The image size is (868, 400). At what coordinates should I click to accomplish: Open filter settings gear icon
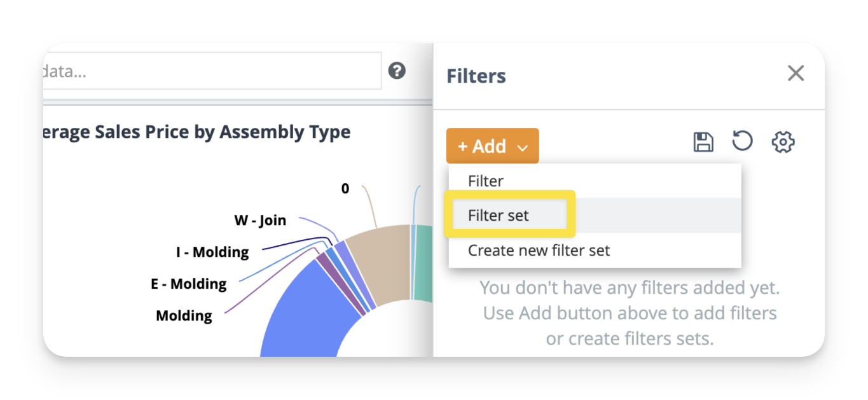783,142
